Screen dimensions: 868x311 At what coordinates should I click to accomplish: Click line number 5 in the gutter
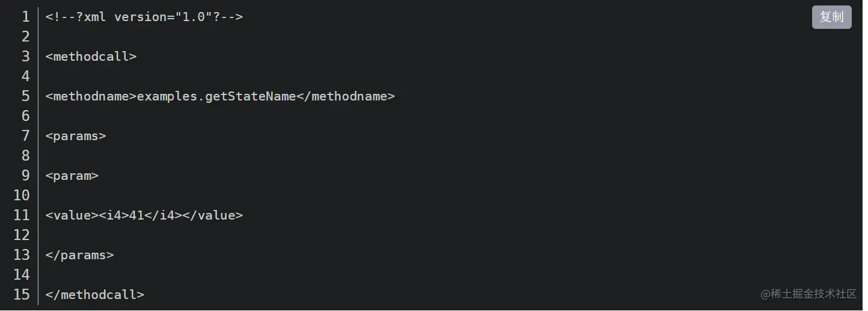tap(25, 96)
